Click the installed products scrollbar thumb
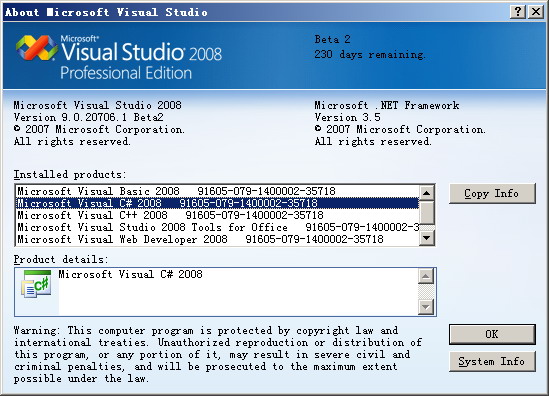Image resolution: width=549 pixels, height=396 pixels. pos(426,213)
